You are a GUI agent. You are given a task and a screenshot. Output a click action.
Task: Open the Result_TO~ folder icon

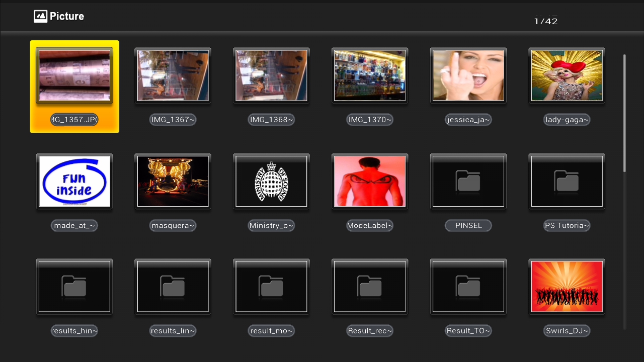(x=468, y=287)
